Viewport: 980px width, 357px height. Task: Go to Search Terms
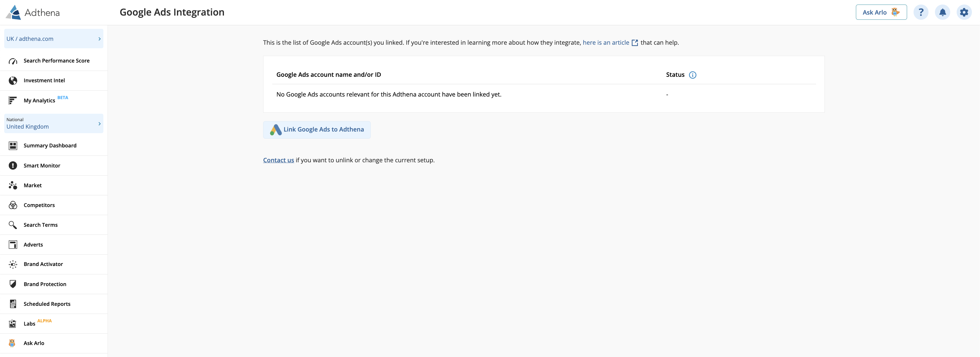click(x=54, y=225)
